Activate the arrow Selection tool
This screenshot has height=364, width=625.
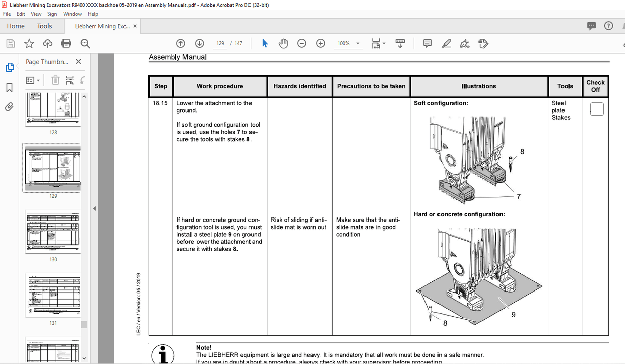coord(264,43)
